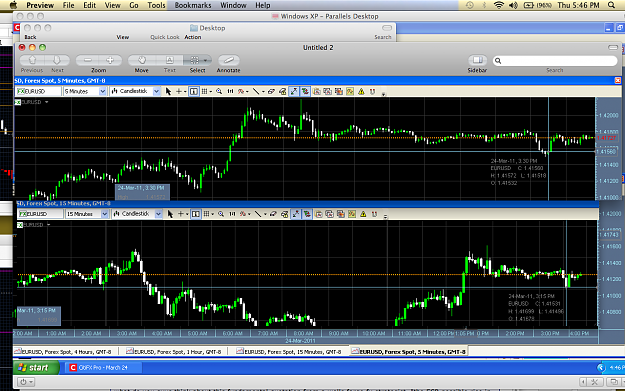Open indicators icon in 15 Minutes chart toolbar
625x391 pixels.
243,214
